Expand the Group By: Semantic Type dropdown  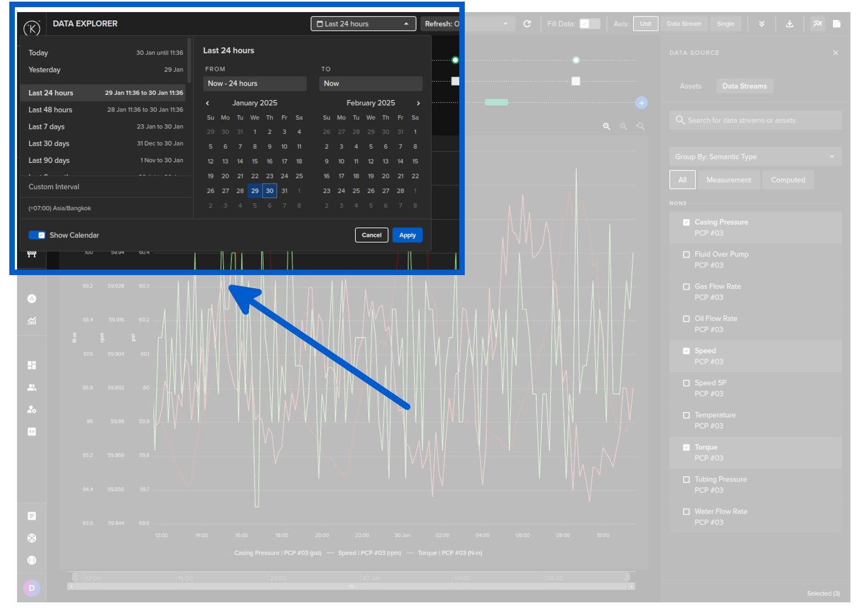755,157
